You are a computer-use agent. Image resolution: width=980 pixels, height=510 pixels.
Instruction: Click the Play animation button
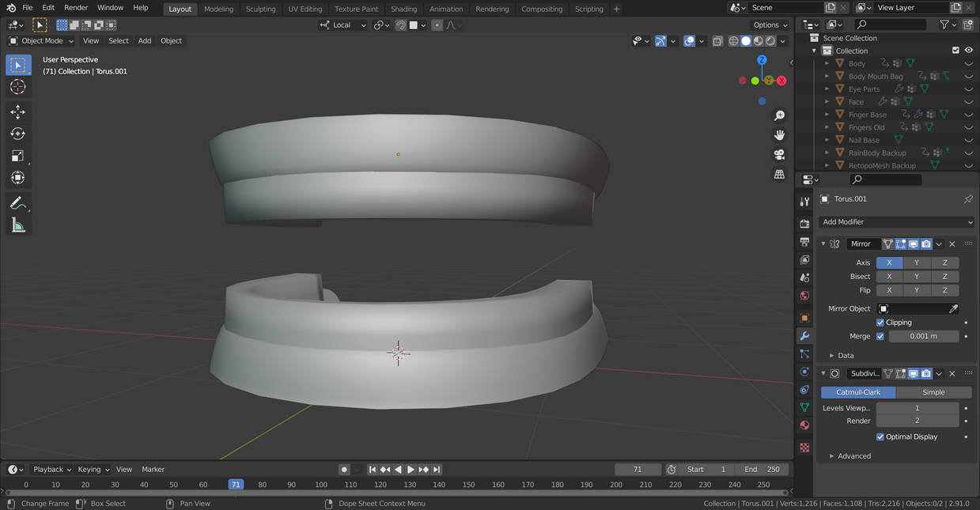(x=411, y=470)
